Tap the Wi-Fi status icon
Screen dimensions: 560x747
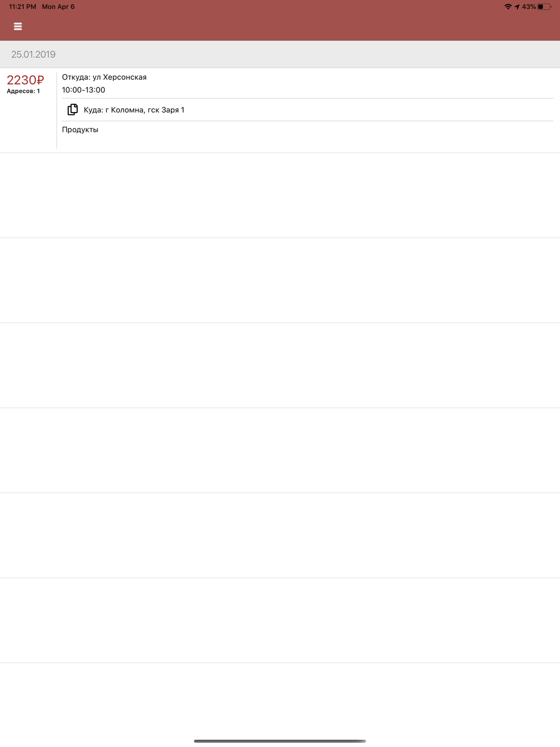click(508, 7)
